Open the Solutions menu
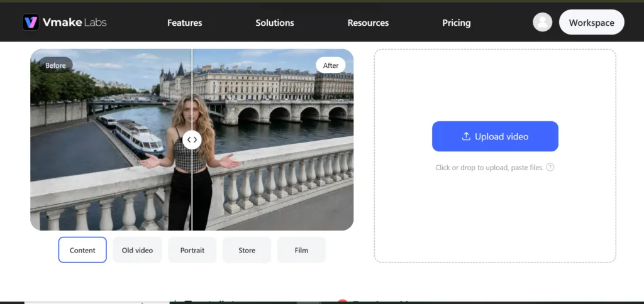The height and width of the screenshot is (304, 644). click(275, 23)
